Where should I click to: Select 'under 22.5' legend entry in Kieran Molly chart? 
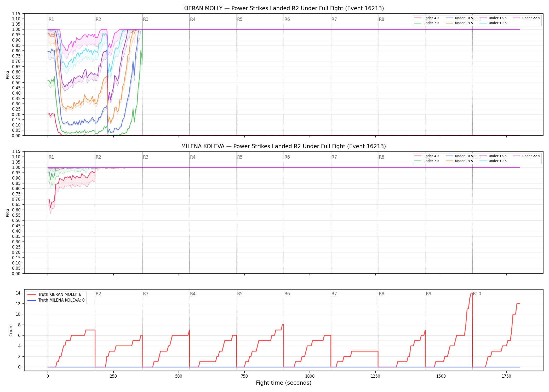(527, 18)
